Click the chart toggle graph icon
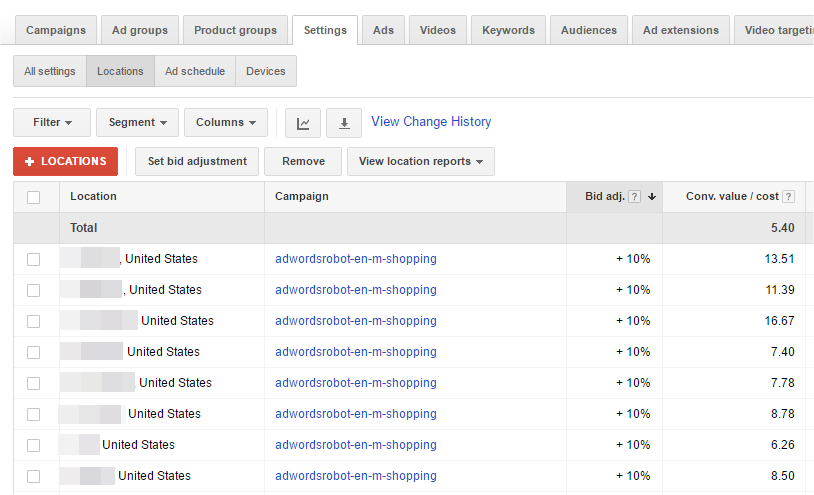Viewport: 814px width, 495px height. click(x=303, y=123)
